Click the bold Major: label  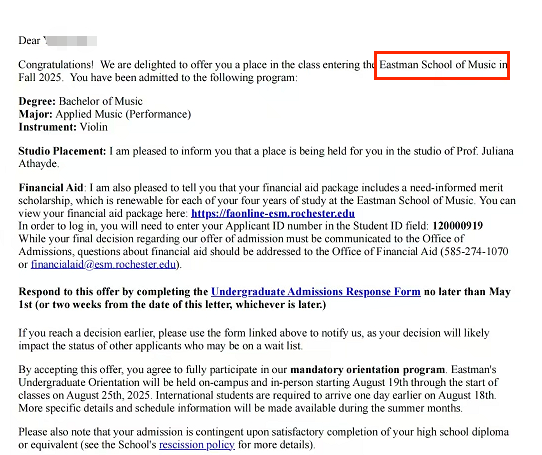36,114
